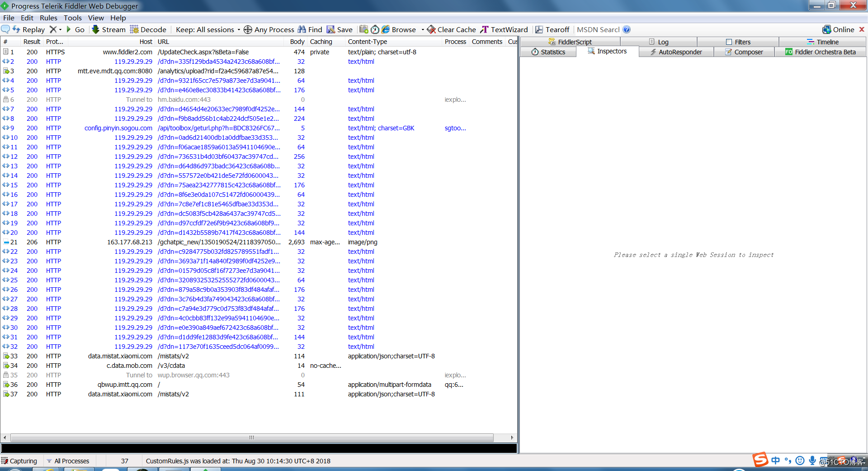
Task: Click the Sogou input method S icon
Action: click(760, 460)
